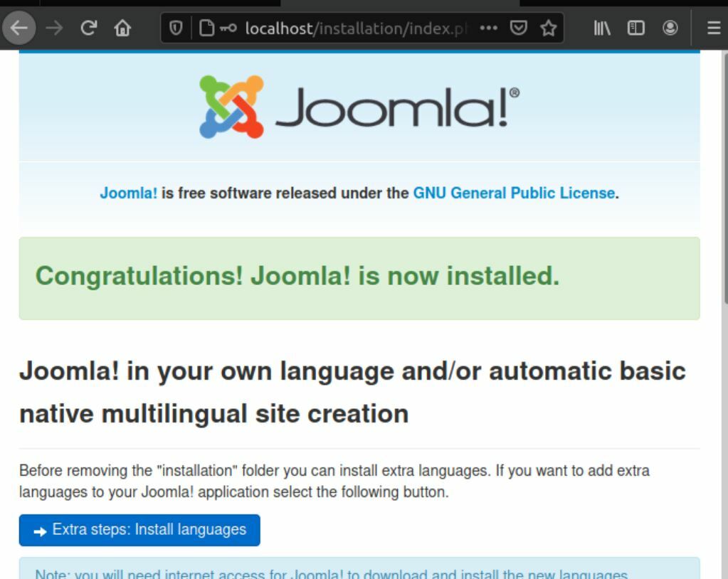The height and width of the screenshot is (579, 728).
Task: Click the greyed-out forward arrow
Action: click(x=54, y=28)
